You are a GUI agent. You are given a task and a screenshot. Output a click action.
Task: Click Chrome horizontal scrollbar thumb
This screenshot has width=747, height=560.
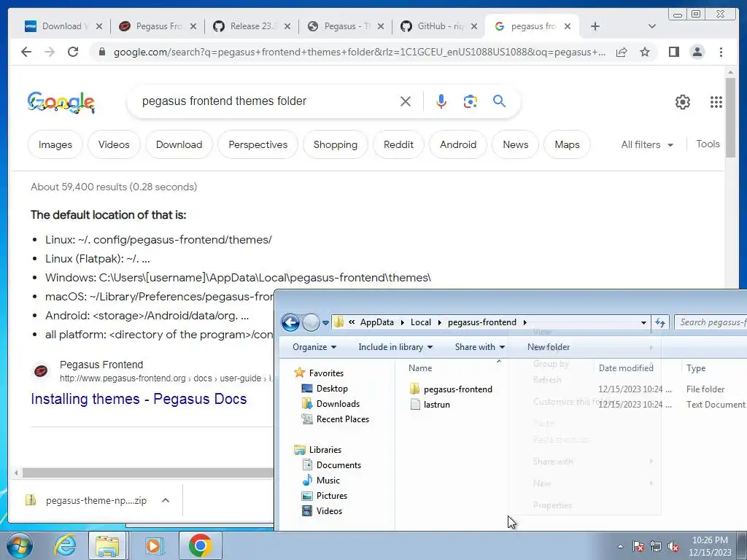[147, 472]
